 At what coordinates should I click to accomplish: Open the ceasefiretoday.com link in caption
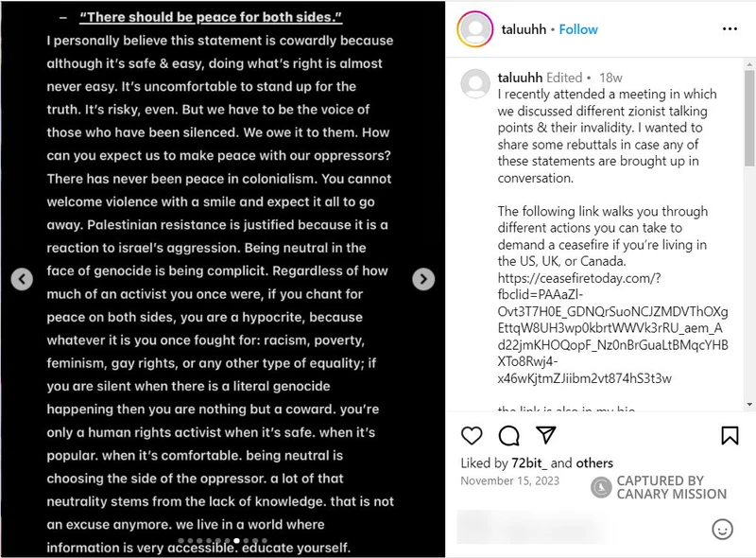click(578, 276)
